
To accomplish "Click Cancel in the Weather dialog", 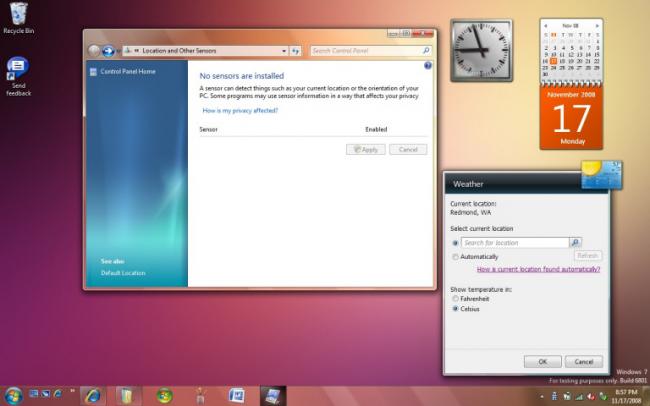I will pos(584,362).
